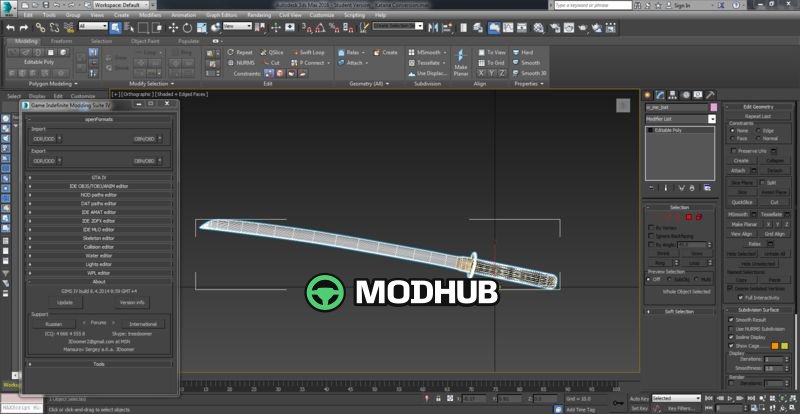The height and width of the screenshot is (414, 800).
Task: Click the Configure Modifier Sets icon
Action: (x=707, y=188)
